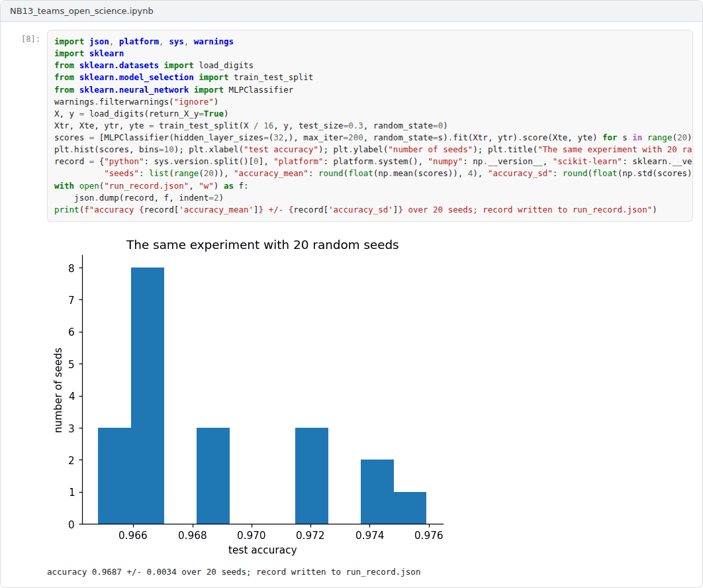
Task: Click the x-axis tick label 0.974
Action: click(369, 536)
